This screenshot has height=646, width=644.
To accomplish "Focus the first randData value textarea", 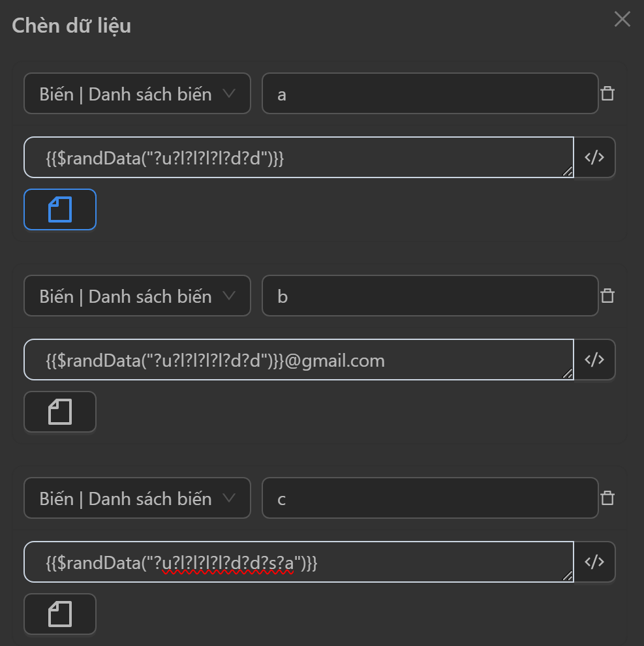I will pyautogui.click(x=298, y=157).
